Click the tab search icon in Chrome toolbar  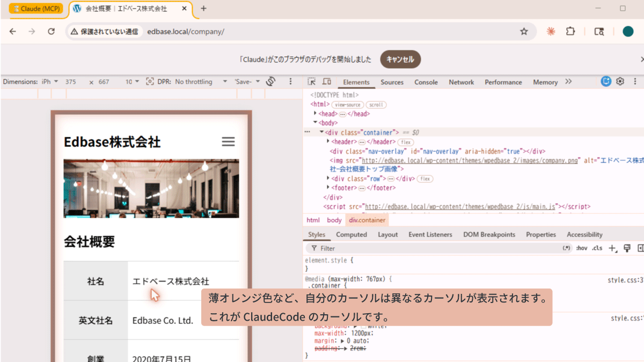pos(599,32)
